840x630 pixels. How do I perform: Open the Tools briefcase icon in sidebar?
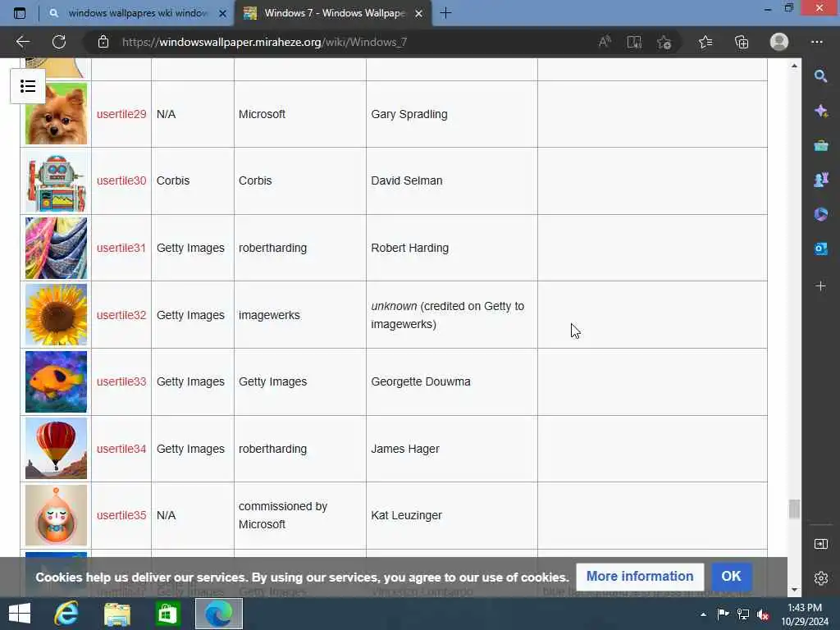[820, 145]
